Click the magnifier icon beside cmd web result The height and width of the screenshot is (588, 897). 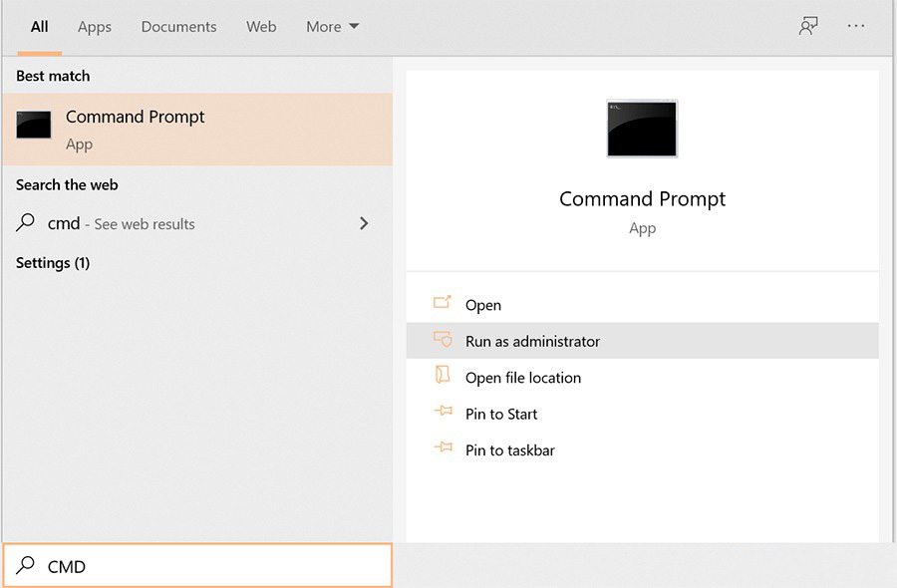tap(26, 222)
